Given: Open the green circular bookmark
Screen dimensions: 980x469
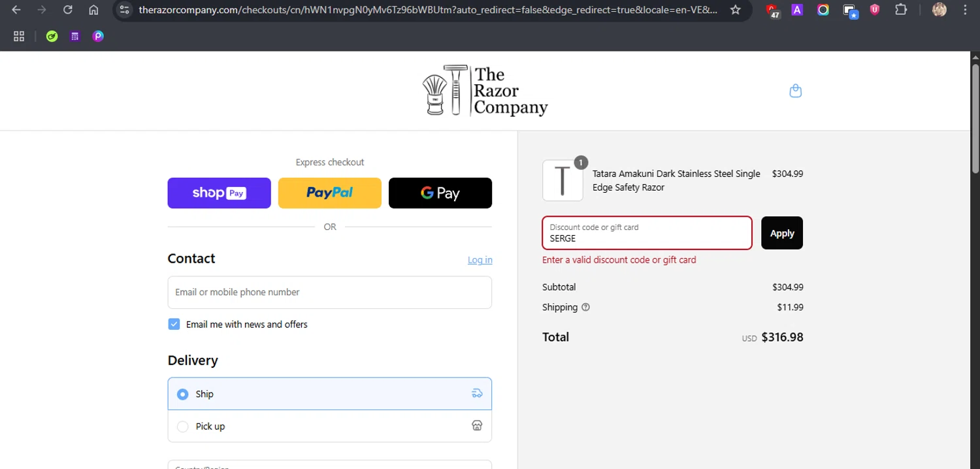Looking at the screenshot, I should coord(52,37).
